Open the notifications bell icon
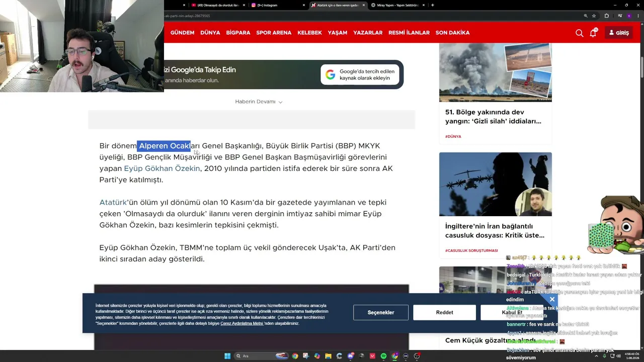The height and width of the screenshot is (362, 644). click(593, 33)
